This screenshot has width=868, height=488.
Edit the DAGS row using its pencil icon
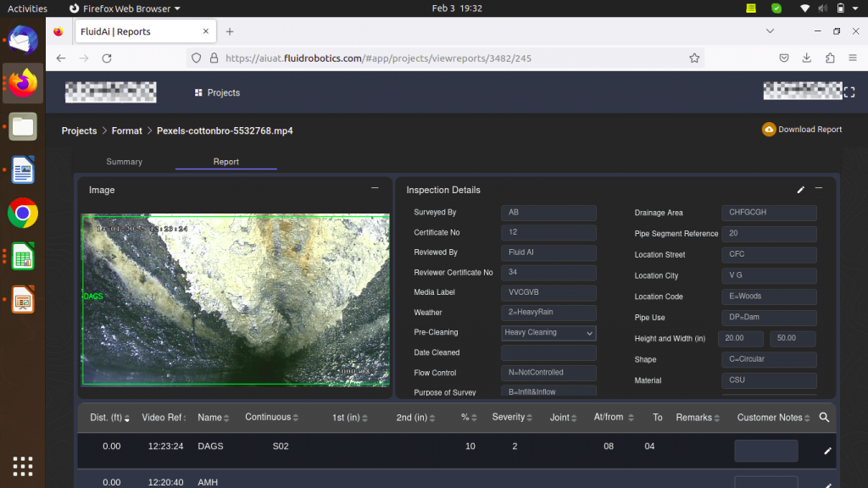pyautogui.click(x=828, y=452)
